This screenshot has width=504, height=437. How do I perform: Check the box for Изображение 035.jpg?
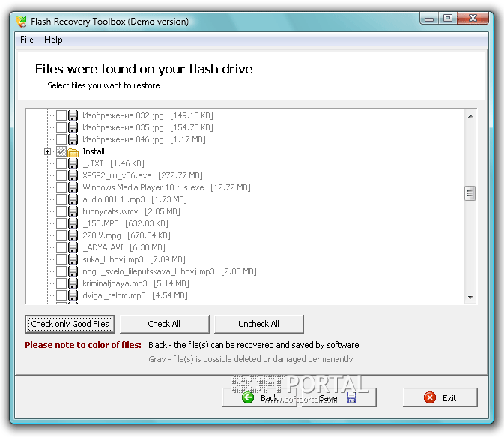point(61,127)
